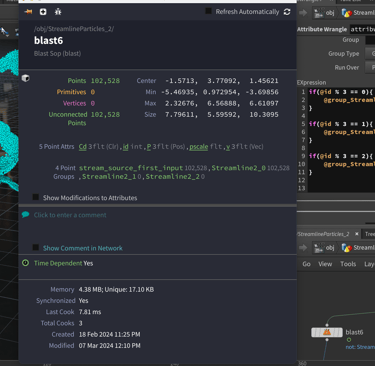Check Show Modifications to Attributes

(36, 197)
